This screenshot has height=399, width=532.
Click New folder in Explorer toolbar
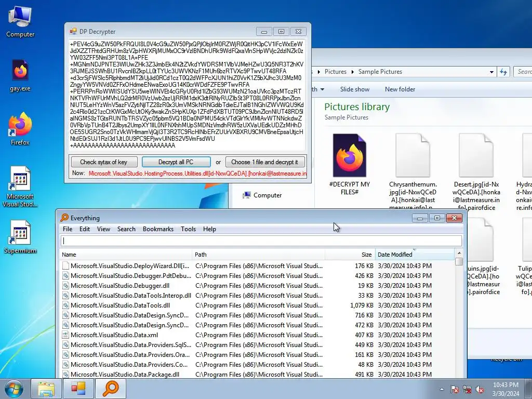pos(400,89)
